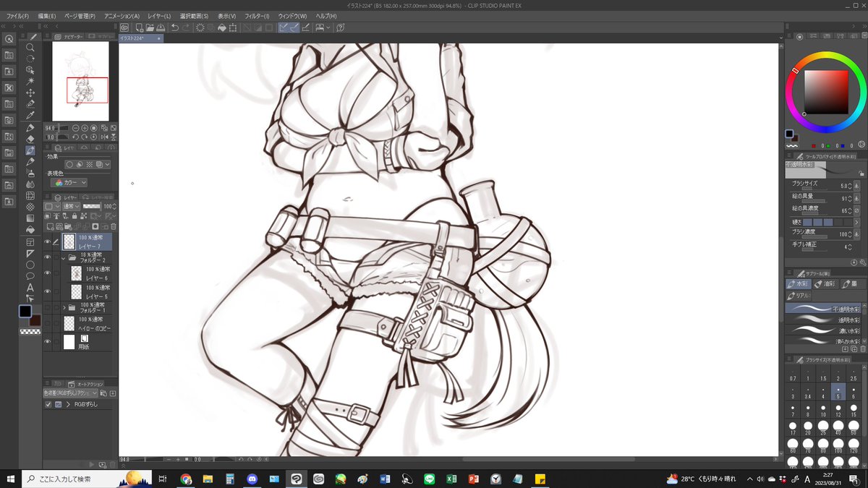The image size is (868, 488).
Task: Switch to the 墨 sub tool tab
Action: [x=853, y=284]
